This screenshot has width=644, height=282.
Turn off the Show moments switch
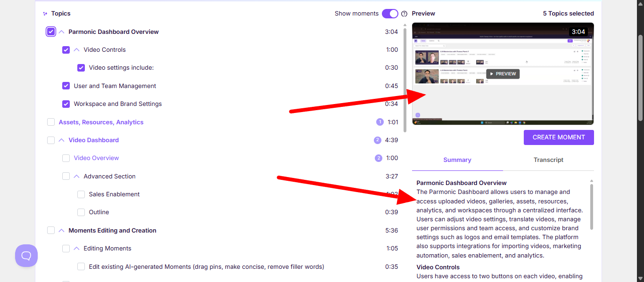click(x=390, y=14)
